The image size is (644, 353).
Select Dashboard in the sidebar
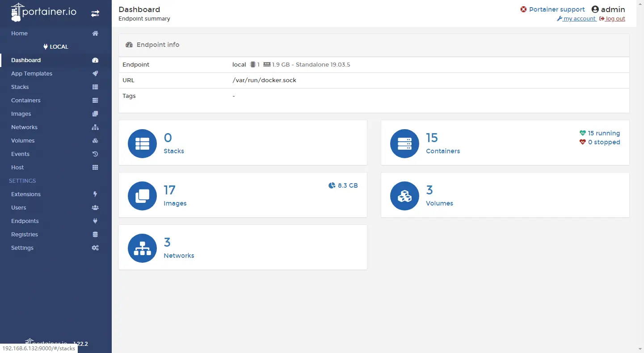click(56, 60)
